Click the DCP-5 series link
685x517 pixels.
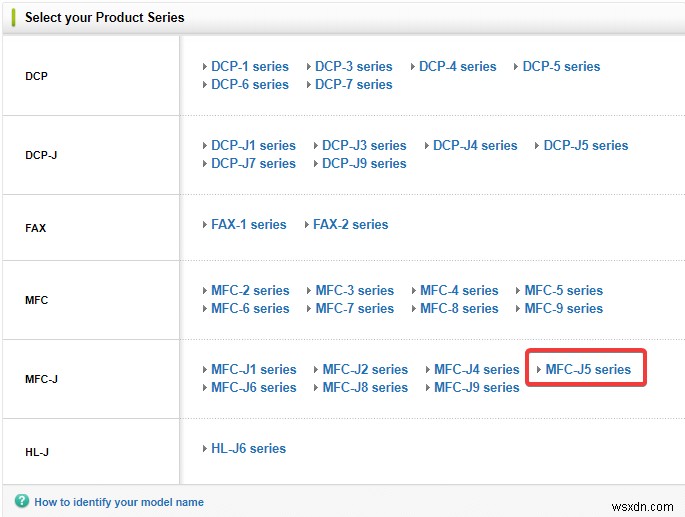[561, 66]
